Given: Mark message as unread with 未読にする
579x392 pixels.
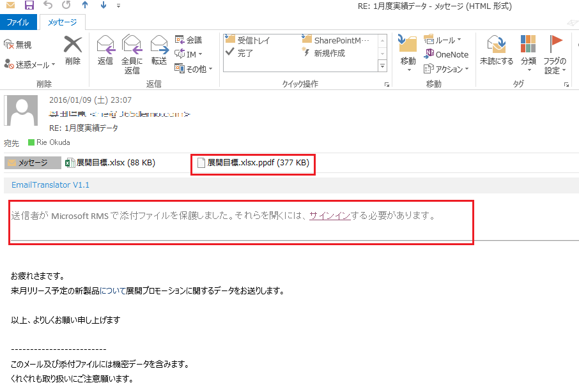Looking at the screenshot, I should [x=497, y=51].
